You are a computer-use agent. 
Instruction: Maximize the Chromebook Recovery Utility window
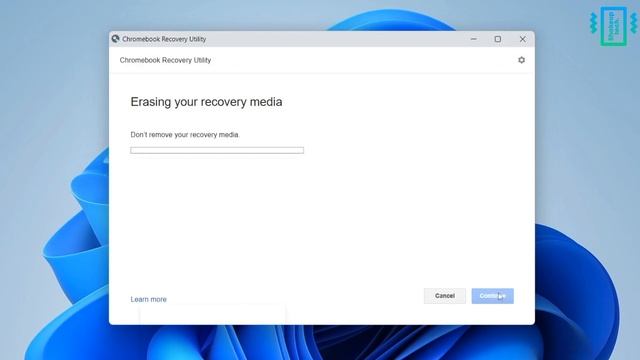(x=498, y=39)
